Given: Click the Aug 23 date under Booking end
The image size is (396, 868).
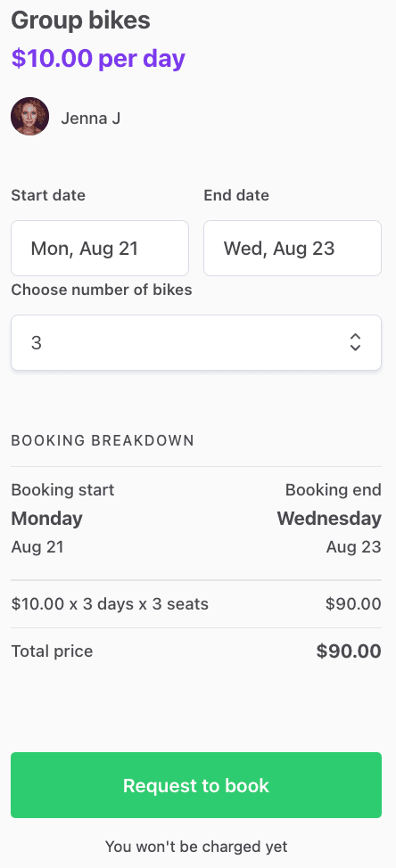Looking at the screenshot, I should 354,547.
